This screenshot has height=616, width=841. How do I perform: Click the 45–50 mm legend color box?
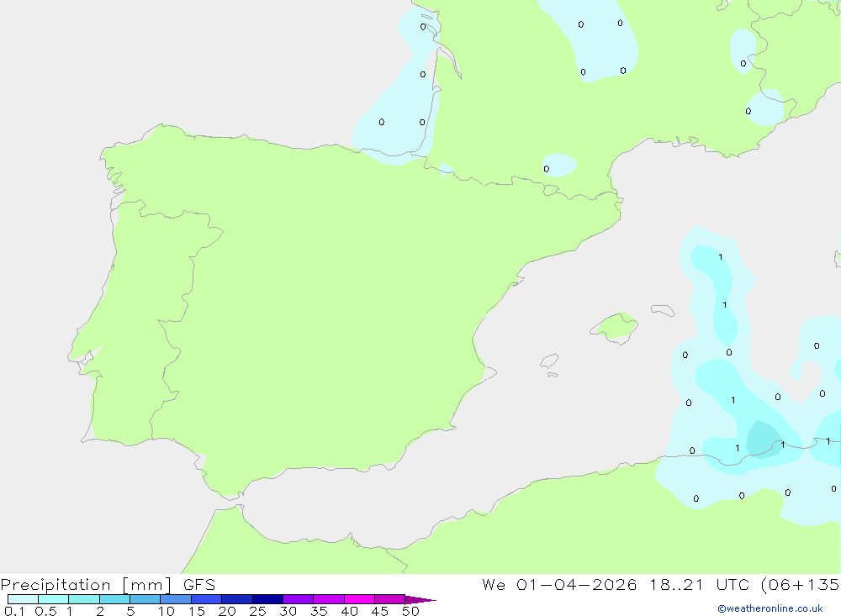[x=389, y=599]
